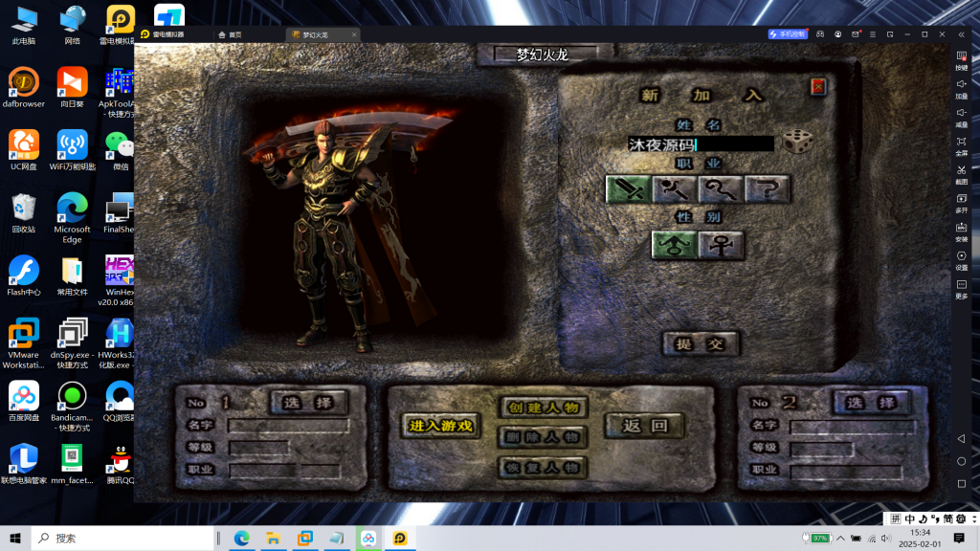The width and height of the screenshot is (980, 551).
Task: Click the 姓名 character name input field
Action: tap(700, 144)
